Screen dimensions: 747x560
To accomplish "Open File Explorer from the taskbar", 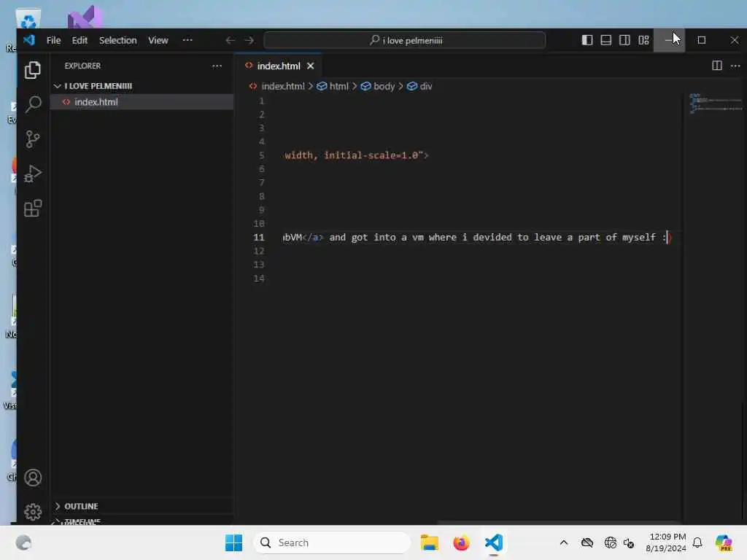I will pos(429,542).
